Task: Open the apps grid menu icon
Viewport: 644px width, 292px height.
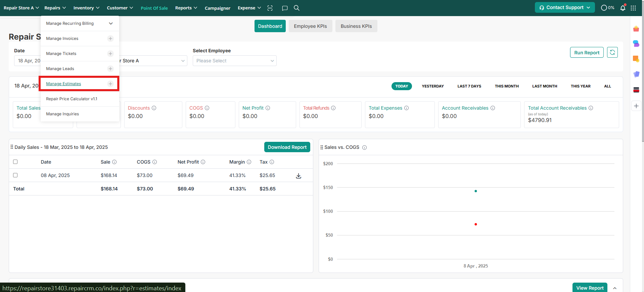Action: 633,8
